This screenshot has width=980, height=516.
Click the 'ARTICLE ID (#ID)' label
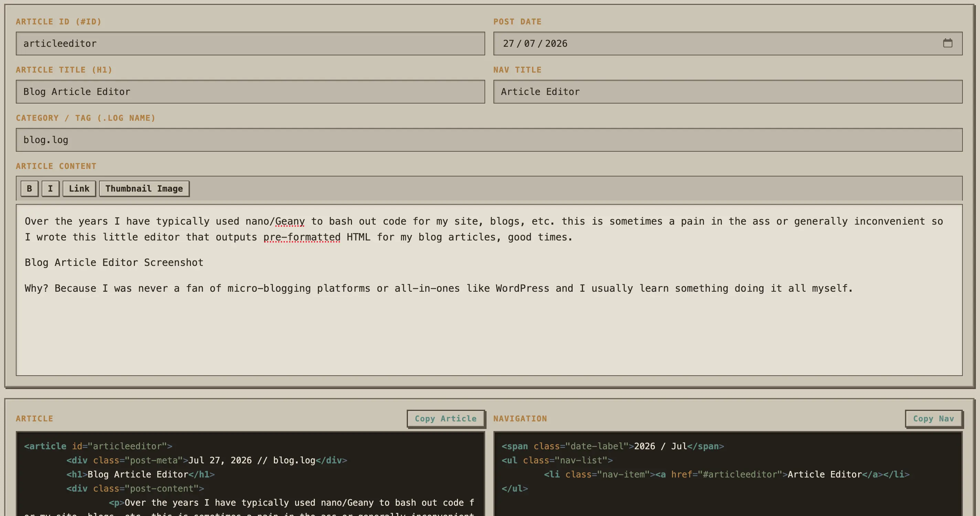58,22
